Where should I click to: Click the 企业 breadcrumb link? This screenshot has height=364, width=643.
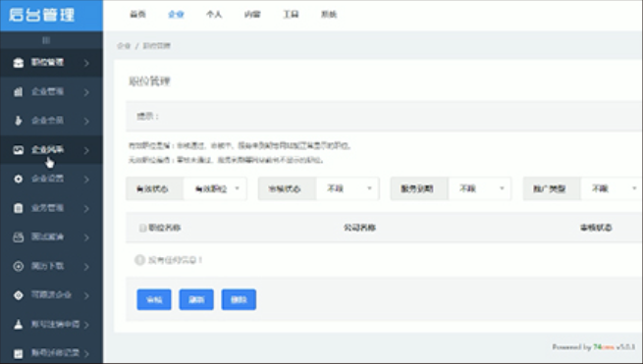pos(124,46)
